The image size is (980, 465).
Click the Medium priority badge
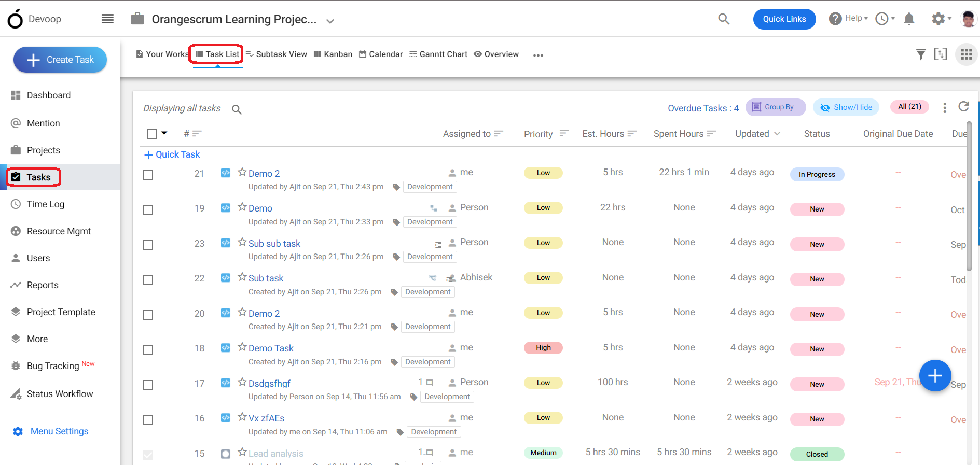tap(543, 453)
